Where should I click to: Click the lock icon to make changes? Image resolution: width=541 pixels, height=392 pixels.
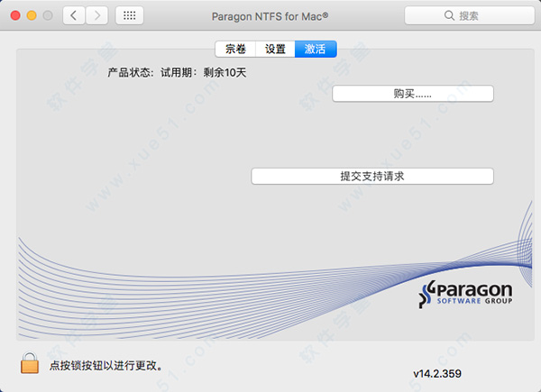coord(30,362)
